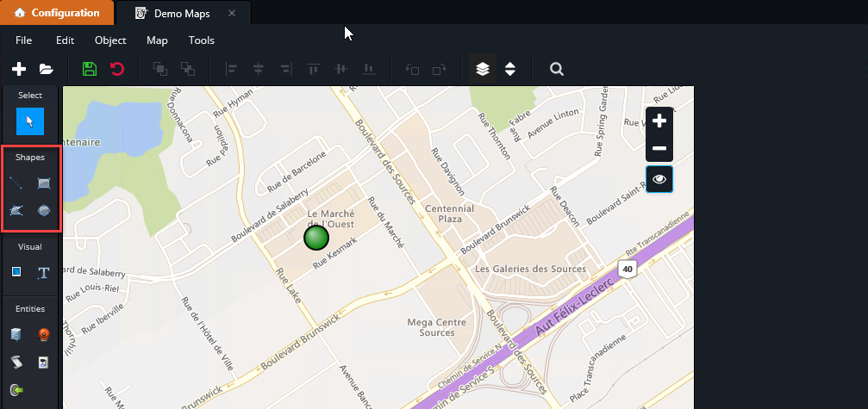The width and height of the screenshot is (868, 409).
Task: Pick the Line shape tool
Action: 16,183
